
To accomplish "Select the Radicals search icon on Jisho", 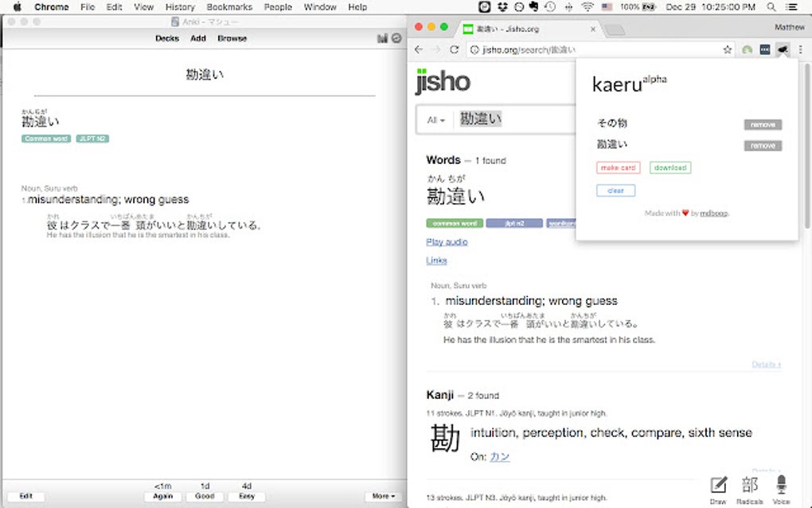I will click(x=748, y=485).
